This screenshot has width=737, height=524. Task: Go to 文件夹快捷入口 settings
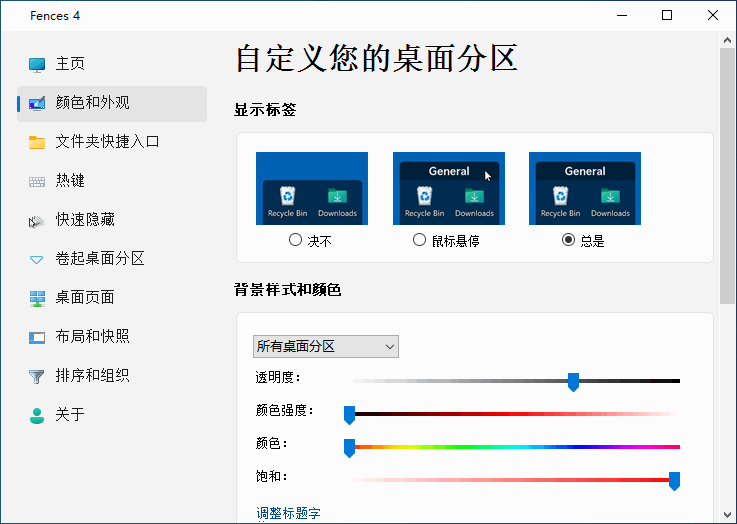pyautogui.click(x=112, y=142)
